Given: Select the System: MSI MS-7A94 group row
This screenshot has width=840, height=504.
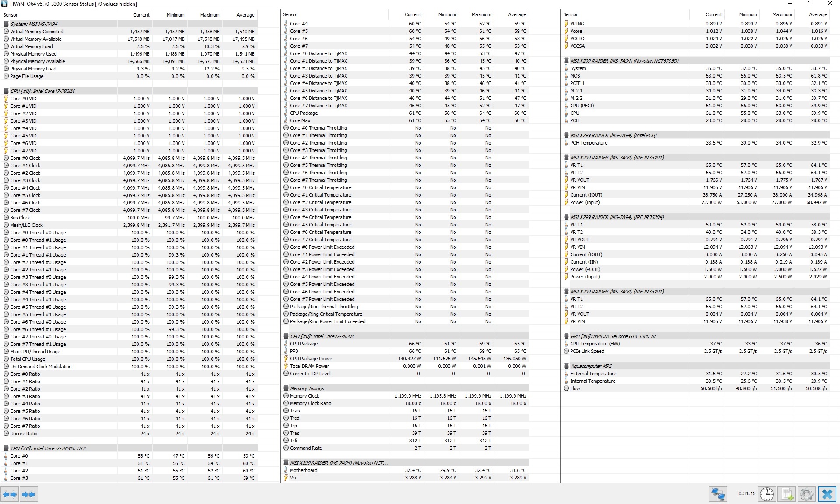Looking at the screenshot, I should (130, 24).
